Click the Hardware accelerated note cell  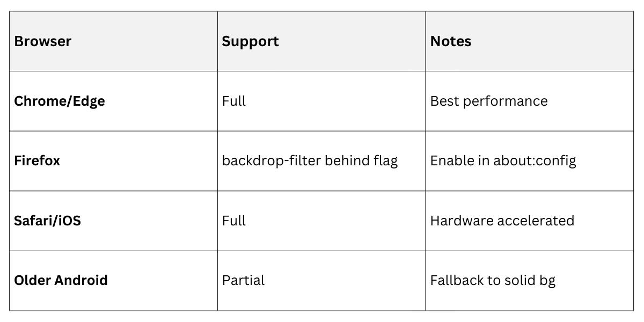click(x=502, y=221)
